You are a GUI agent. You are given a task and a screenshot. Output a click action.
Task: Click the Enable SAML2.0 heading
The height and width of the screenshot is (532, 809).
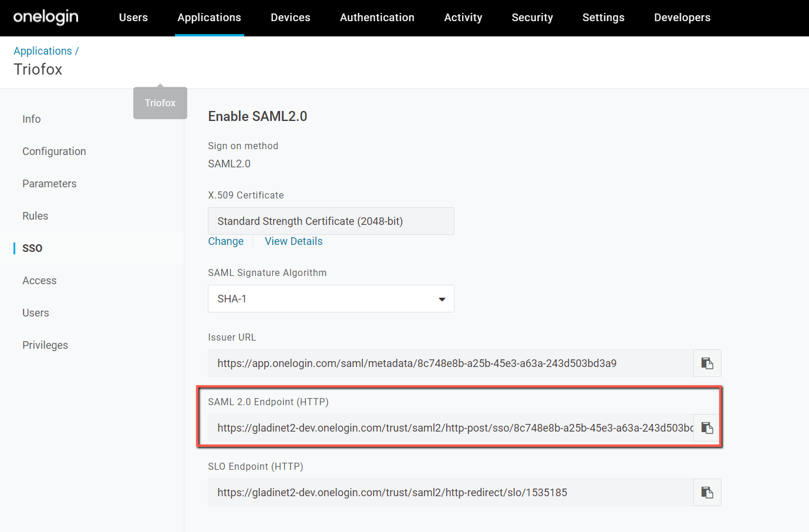tap(258, 116)
